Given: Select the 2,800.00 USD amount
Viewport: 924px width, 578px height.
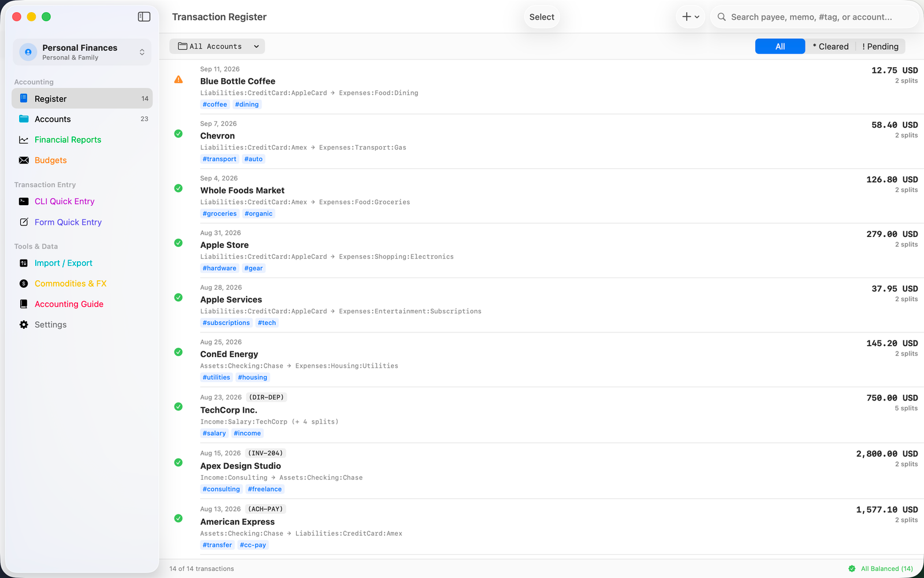Looking at the screenshot, I should click(887, 454).
